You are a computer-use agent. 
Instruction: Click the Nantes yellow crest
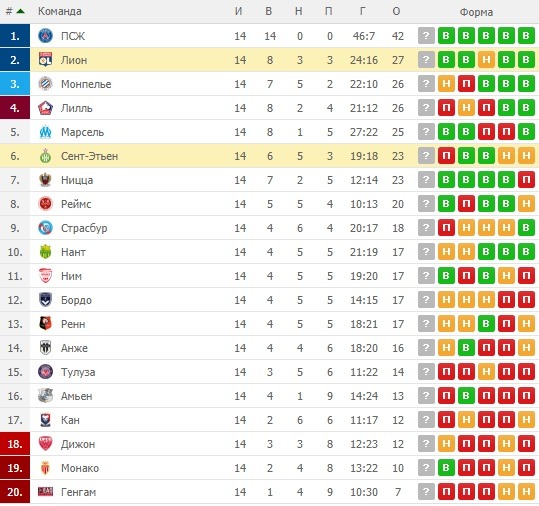[x=45, y=252]
